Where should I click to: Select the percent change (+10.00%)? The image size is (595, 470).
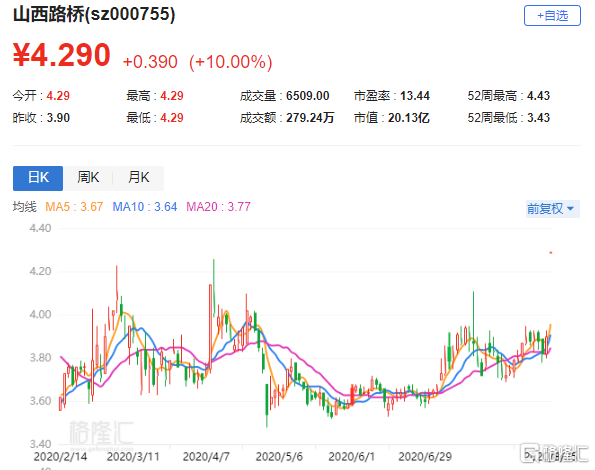[x=231, y=62]
